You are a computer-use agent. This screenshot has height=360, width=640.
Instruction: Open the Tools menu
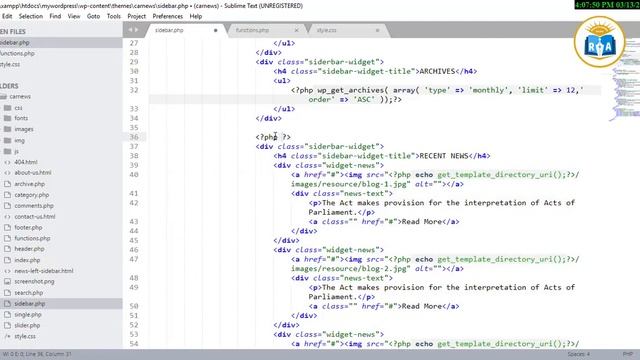114,16
